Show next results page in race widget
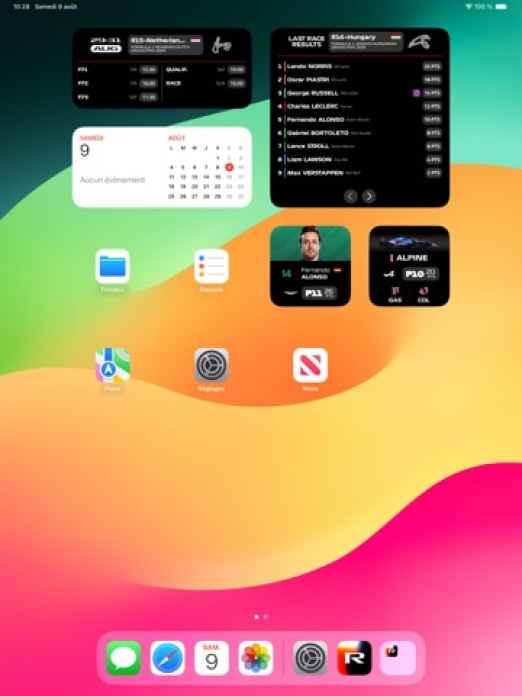 pos(369,196)
